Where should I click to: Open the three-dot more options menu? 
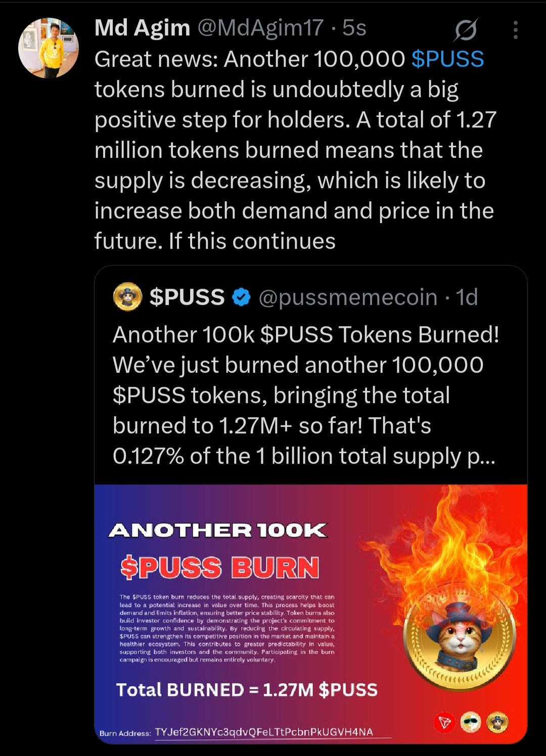pyautogui.click(x=515, y=30)
